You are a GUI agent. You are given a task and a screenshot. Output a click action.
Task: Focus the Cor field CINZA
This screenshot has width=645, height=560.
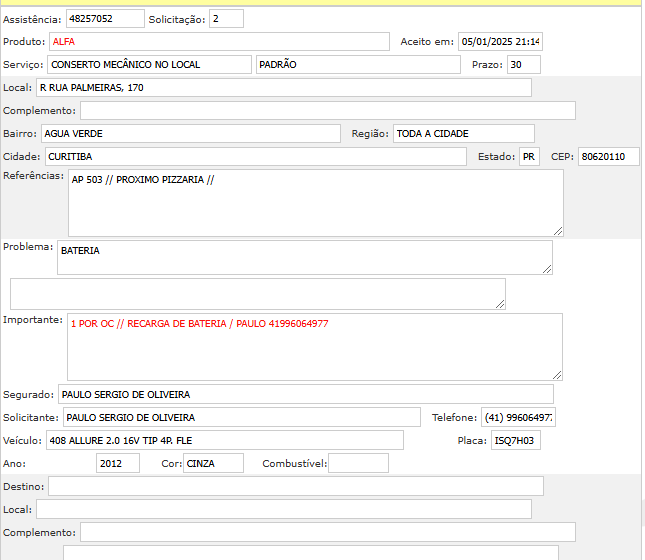click(213, 464)
